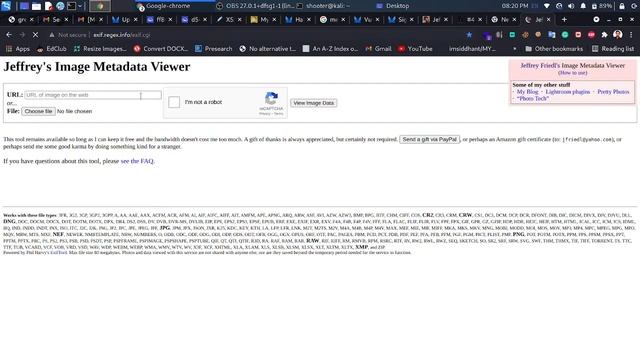The height and width of the screenshot is (360, 640).
Task: Check the I'm not a robot box
Action: [174, 102]
